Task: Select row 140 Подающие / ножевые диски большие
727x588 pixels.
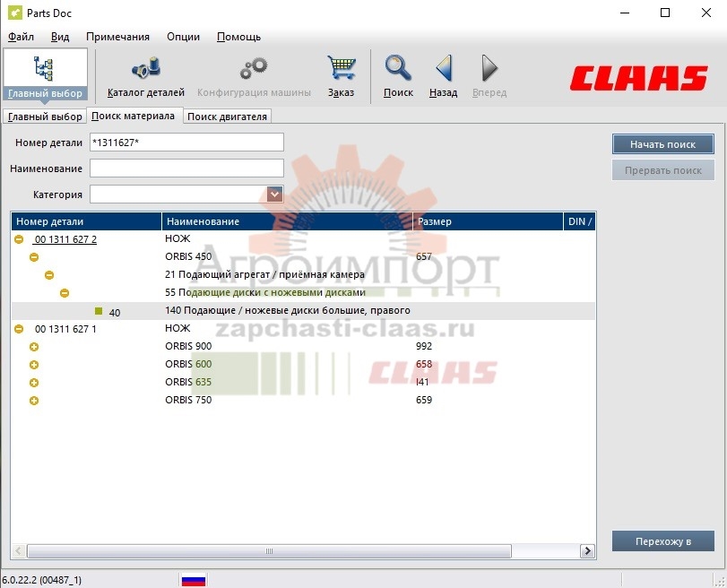Action: [303, 311]
